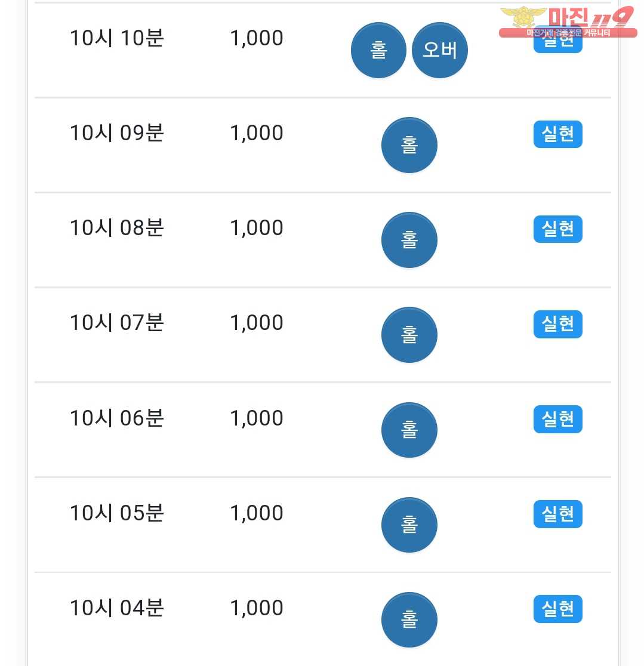Tap the 홀 circle in 10시 06분 row
The width and height of the screenshot is (644, 666).
point(409,430)
